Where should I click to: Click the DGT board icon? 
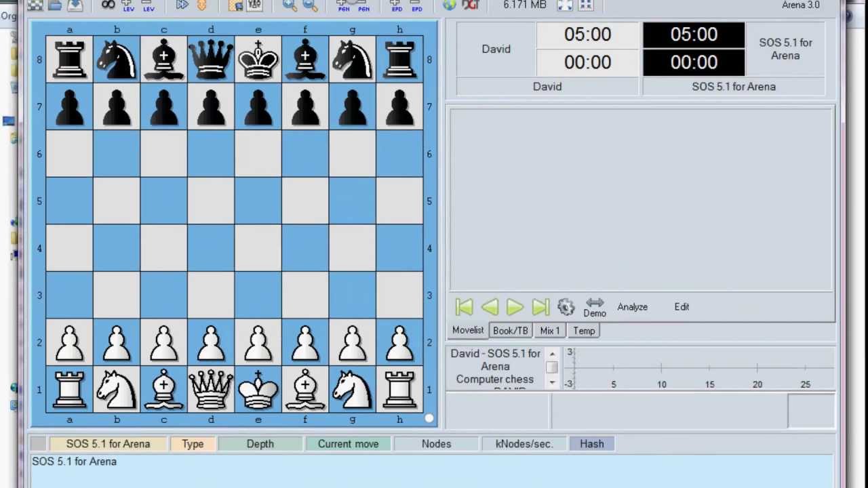coord(471,5)
